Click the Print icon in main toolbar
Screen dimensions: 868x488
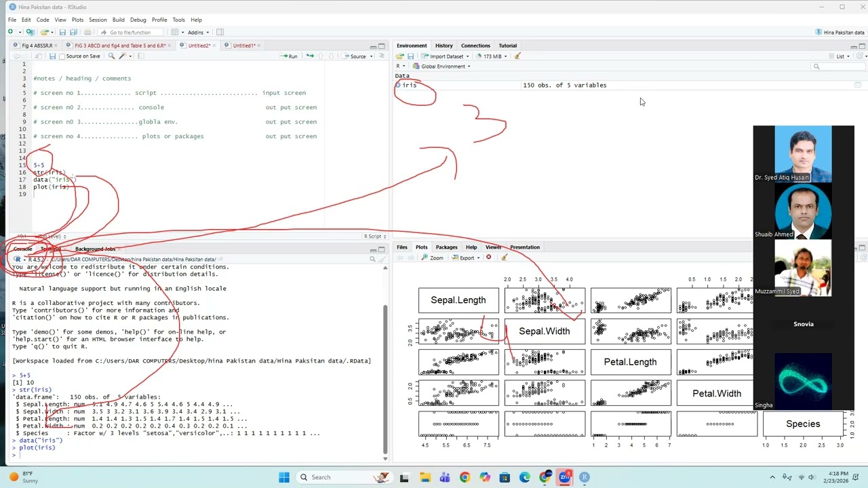(87, 32)
